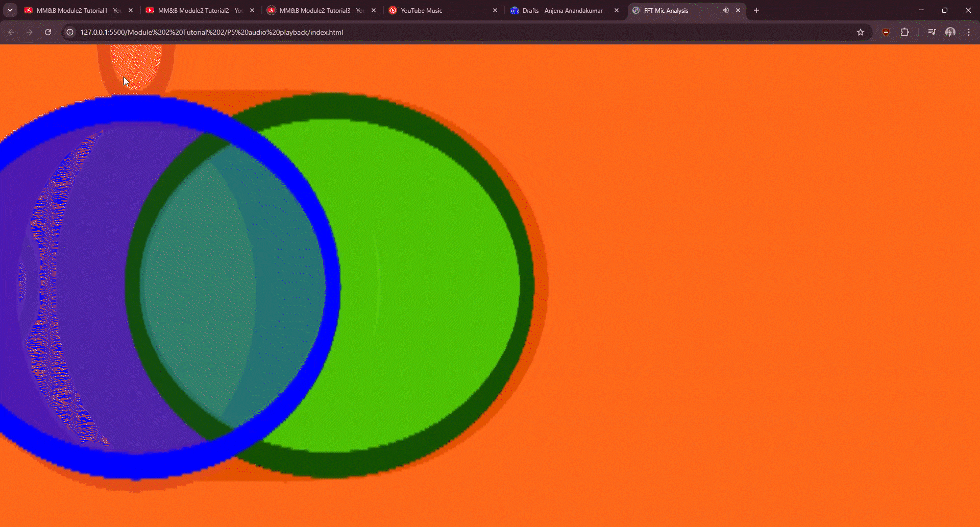Mute the FFT Mic Analysis tab audio
The width and height of the screenshot is (980, 527).
tap(726, 10)
